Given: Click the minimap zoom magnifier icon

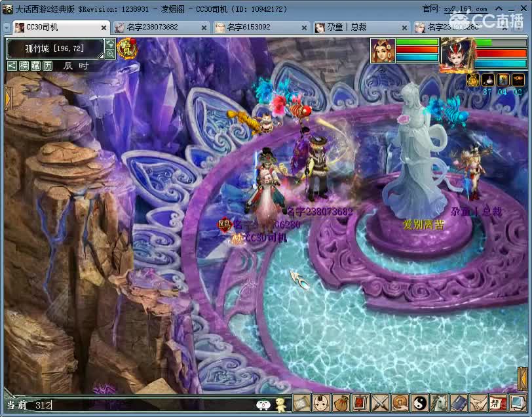Looking at the screenshot, I should click(x=110, y=54).
